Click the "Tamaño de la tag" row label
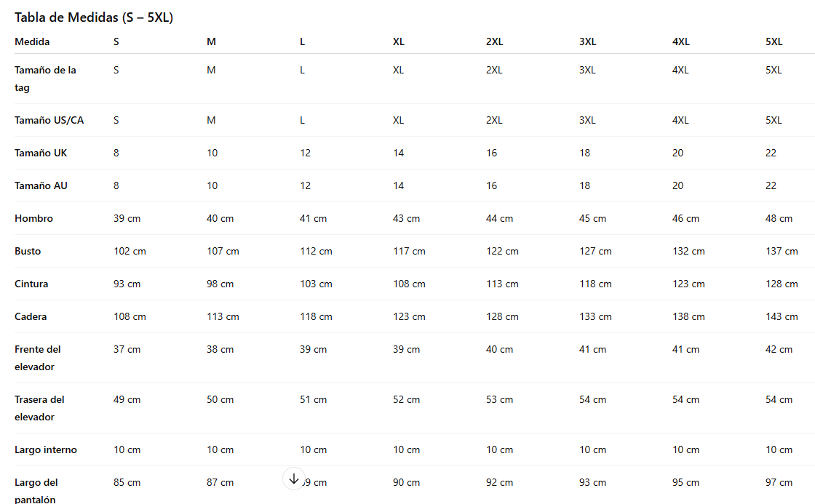The height and width of the screenshot is (504, 815). (x=45, y=79)
